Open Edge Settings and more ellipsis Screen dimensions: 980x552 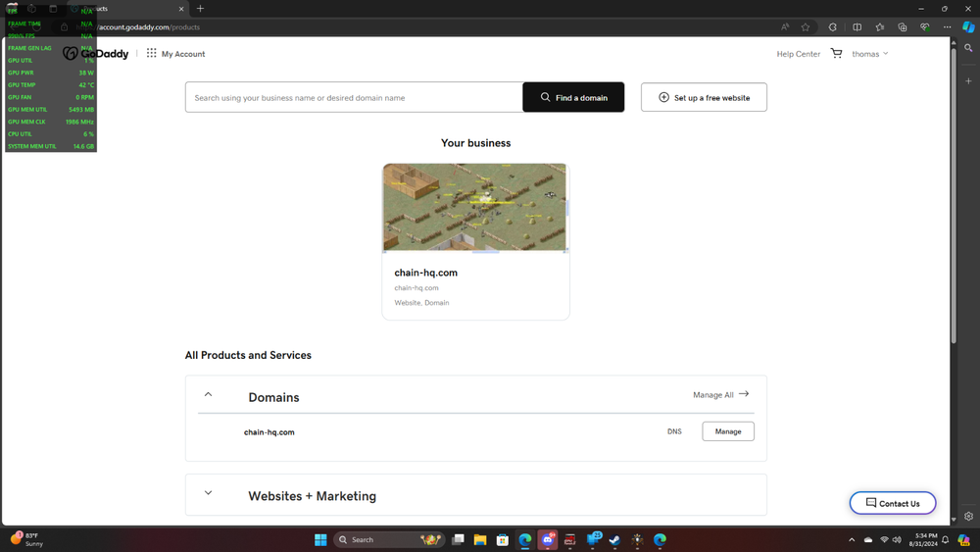(x=948, y=26)
